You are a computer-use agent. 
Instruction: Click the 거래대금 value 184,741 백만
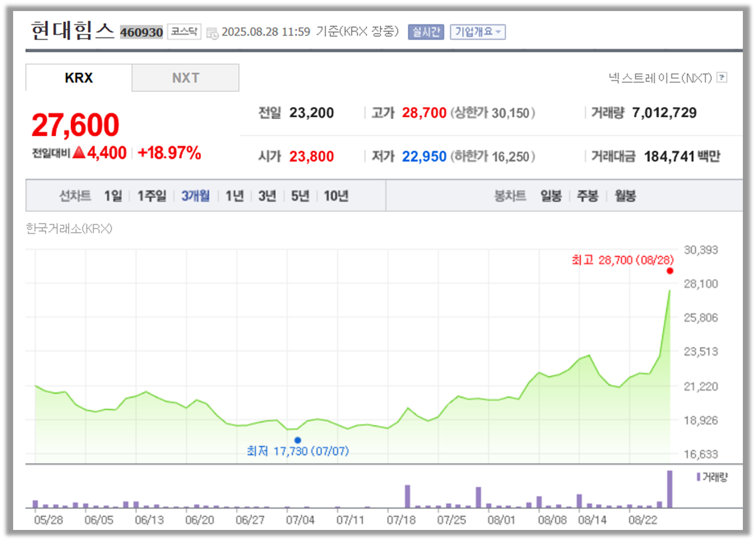tap(682, 156)
